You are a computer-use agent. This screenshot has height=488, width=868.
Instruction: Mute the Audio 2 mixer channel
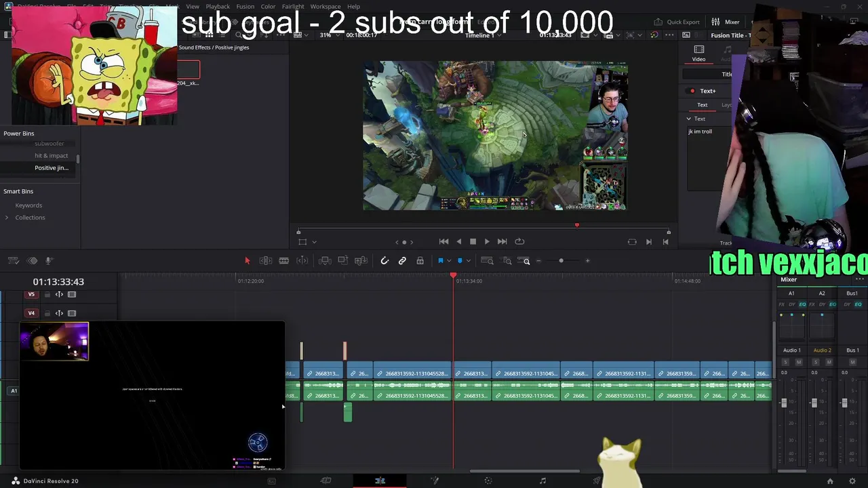(829, 363)
